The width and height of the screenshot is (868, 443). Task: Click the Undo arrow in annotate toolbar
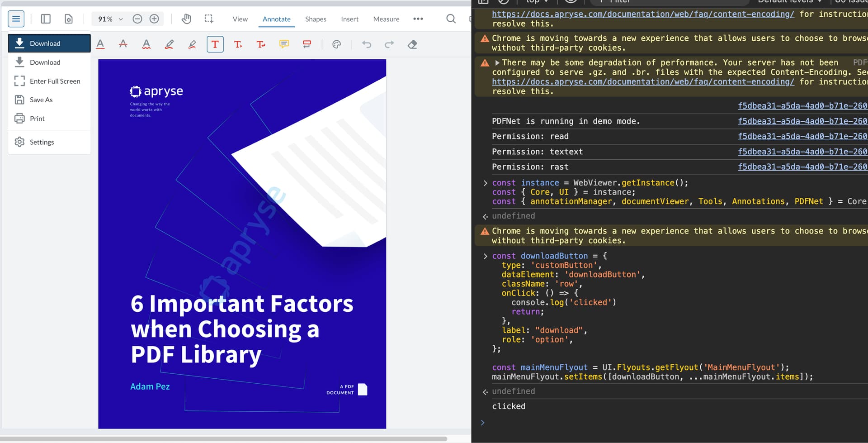pos(367,44)
